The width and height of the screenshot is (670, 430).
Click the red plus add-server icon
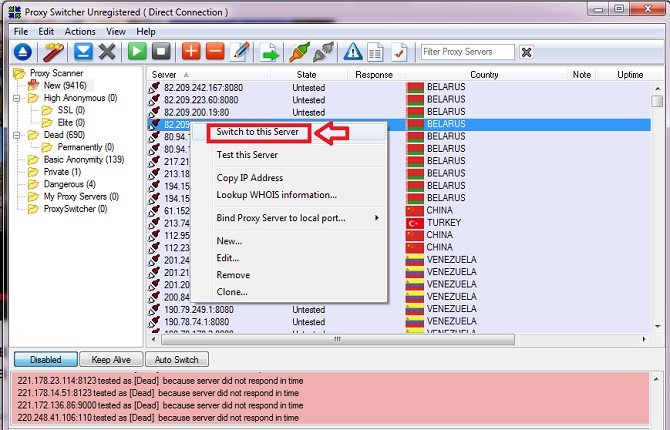[190, 52]
